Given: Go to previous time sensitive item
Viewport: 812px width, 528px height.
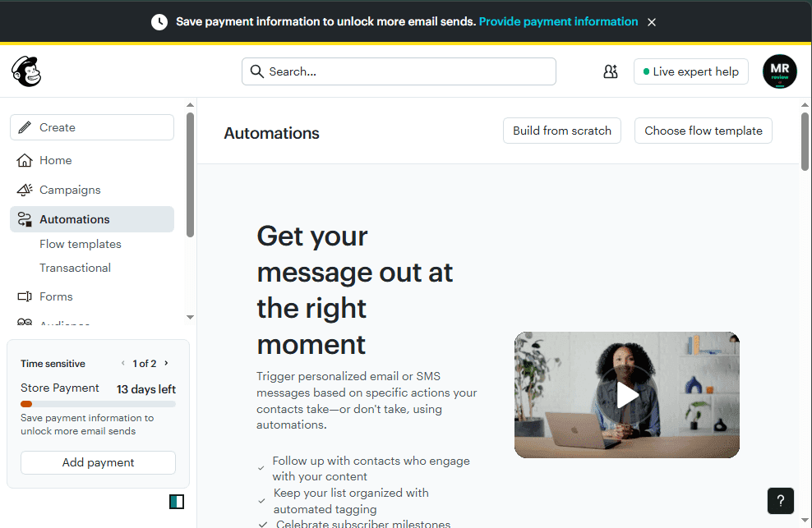Looking at the screenshot, I should pyautogui.click(x=122, y=364).
